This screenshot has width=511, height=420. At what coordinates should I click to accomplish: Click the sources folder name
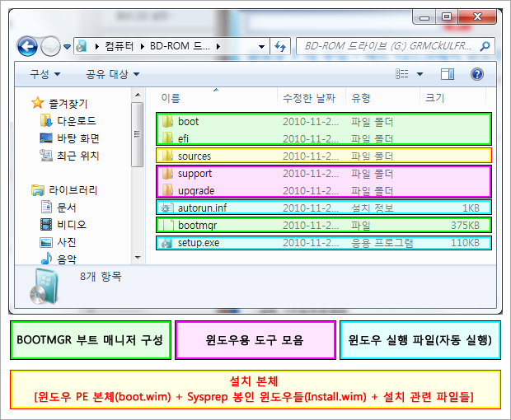(195, 156)
